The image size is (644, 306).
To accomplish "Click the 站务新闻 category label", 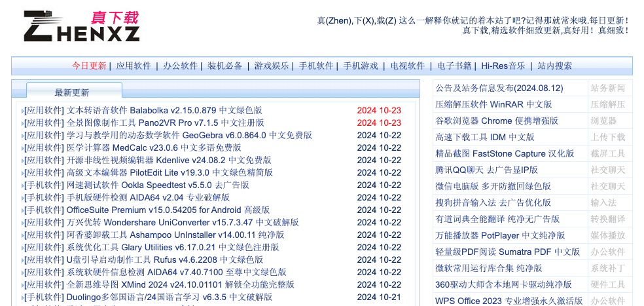I will pyautogui.click(x=608, y=88).
